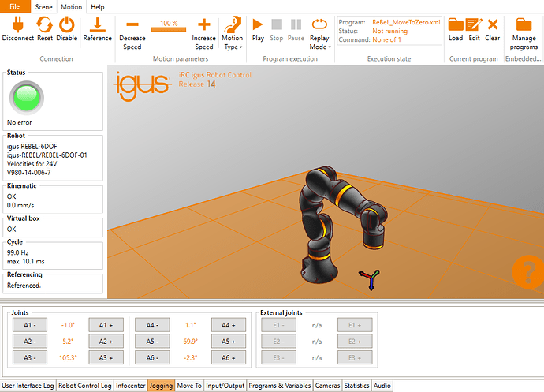The width and height of the screenshot is (544, 392).
Task: Click the A3 - jog button
Action: 30,357
